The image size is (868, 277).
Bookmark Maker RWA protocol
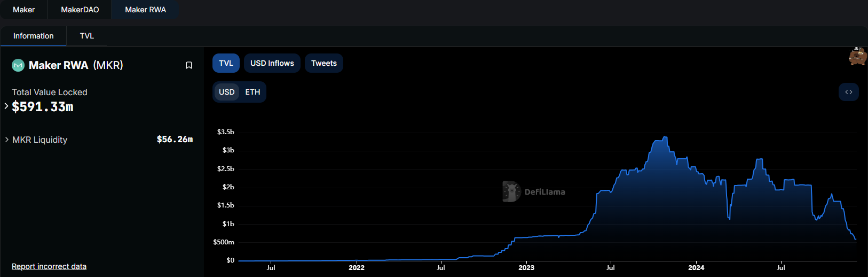[189, 65]
